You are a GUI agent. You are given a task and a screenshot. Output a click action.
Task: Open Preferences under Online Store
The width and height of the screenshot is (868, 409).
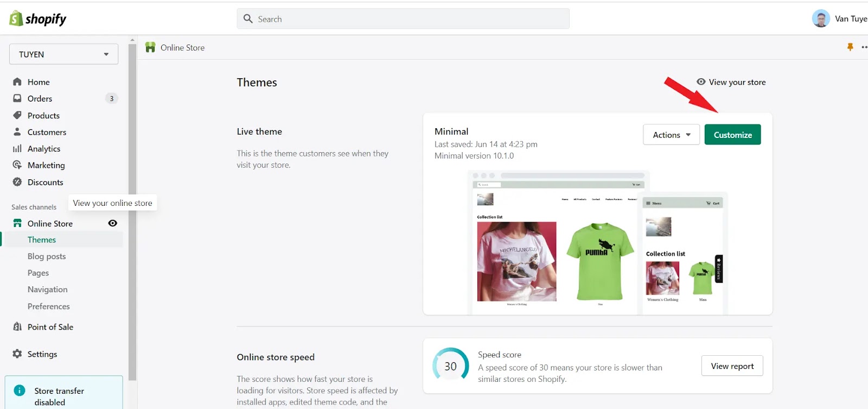click(x=48, y=306)
